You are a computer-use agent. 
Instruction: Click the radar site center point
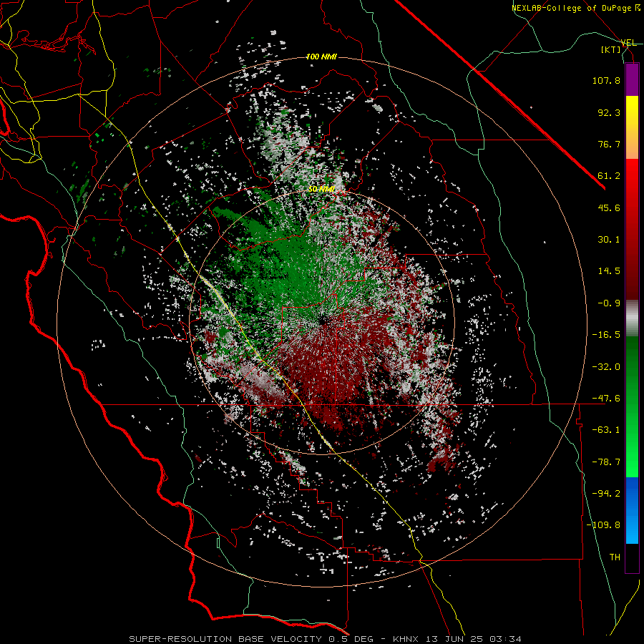click(x=323, y=321)
